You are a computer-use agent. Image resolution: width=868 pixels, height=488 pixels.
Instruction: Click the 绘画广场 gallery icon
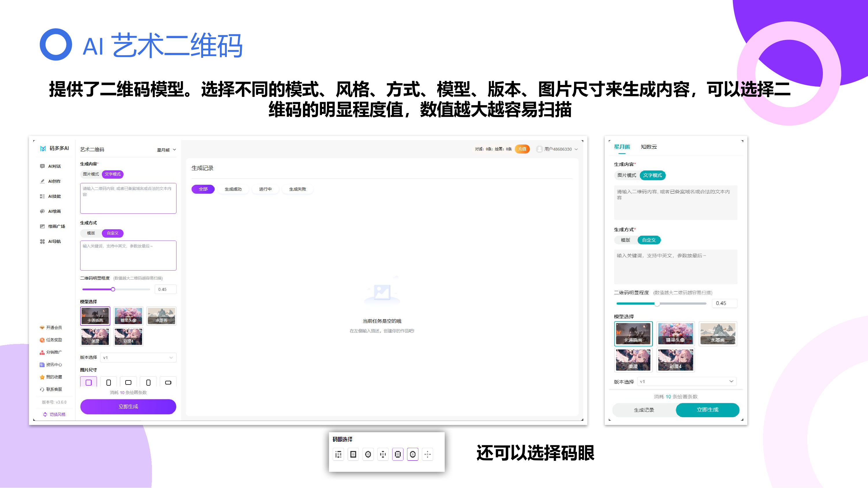42,227
